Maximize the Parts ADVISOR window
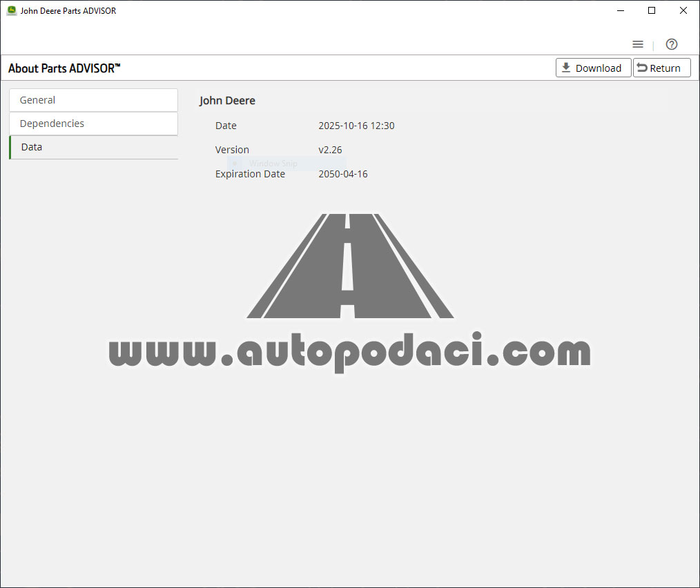 pos(652,10)
